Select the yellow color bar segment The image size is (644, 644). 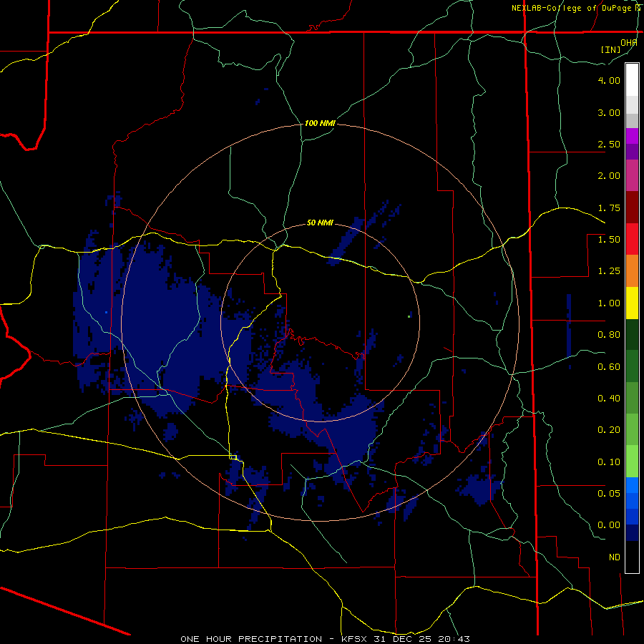point(632,303)
